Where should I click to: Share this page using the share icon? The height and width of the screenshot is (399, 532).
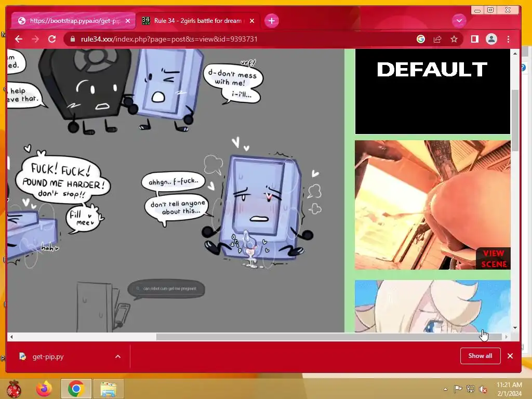point(437,39)
